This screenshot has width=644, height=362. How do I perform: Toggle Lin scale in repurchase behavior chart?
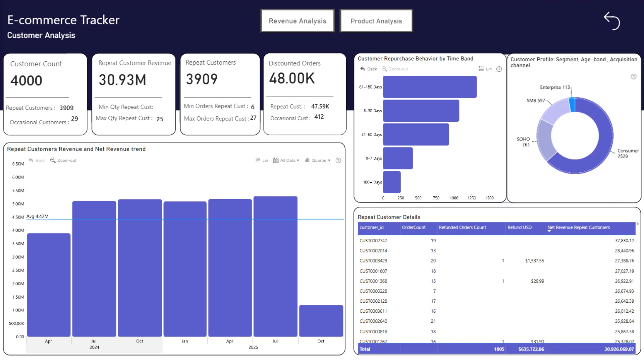point(485,69)
